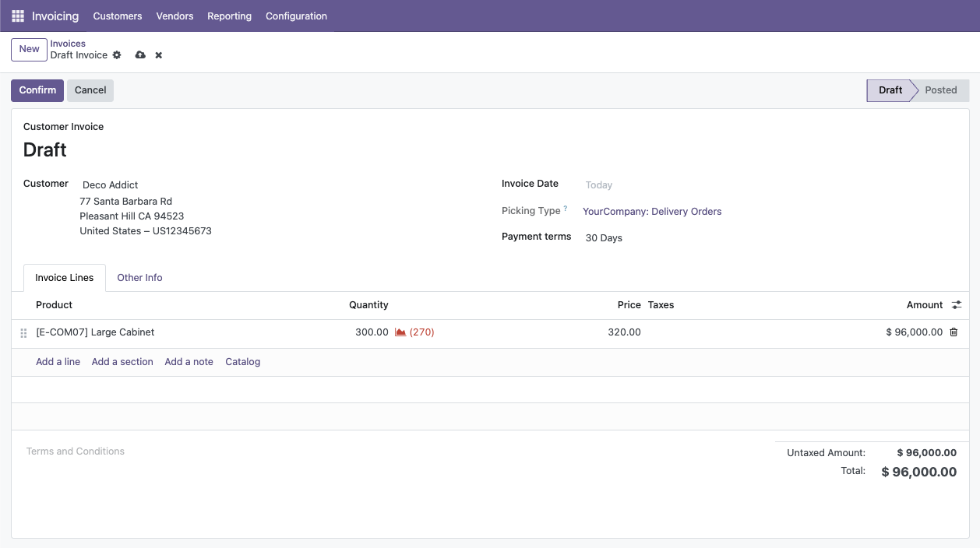This screenshot has height=548, width=980.
Task: Discard changes with the X icon
Action: point(159,55)
